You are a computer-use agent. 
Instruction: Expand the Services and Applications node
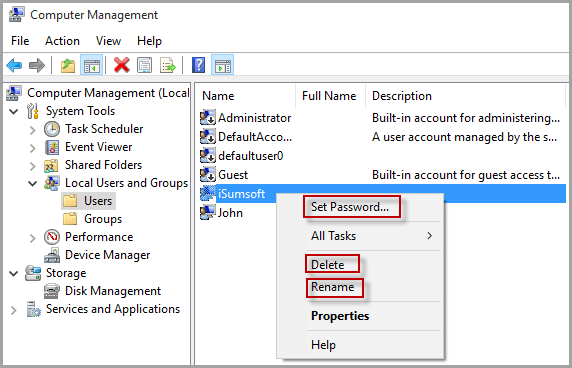pos(14,310)
